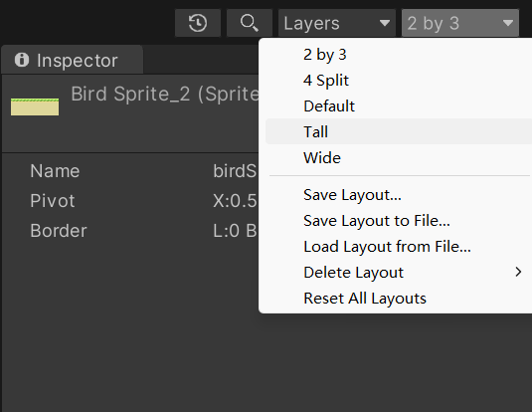Expand the Delete Layout submenu arrow
Viewport: 532px width, 412px height.
click(518, 272)
